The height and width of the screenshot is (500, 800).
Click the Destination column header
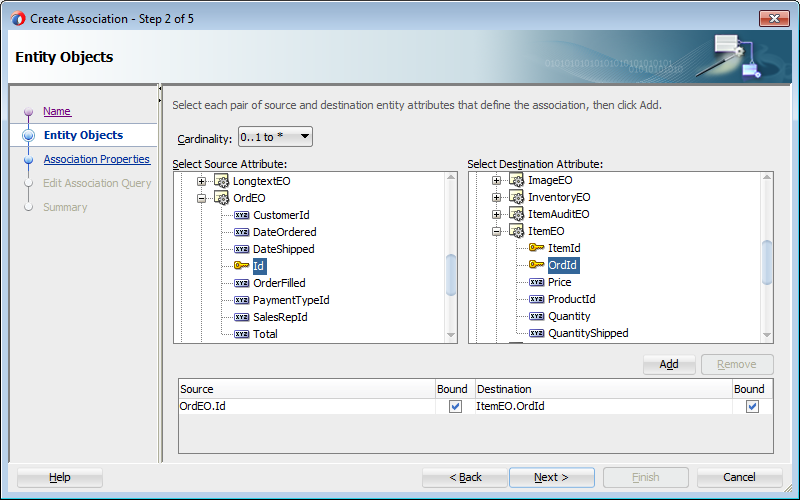point(604,389)
